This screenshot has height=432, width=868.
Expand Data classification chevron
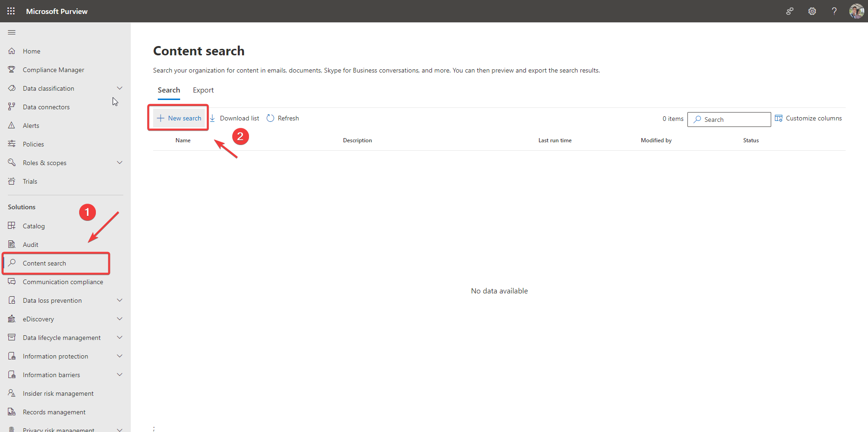120,88
